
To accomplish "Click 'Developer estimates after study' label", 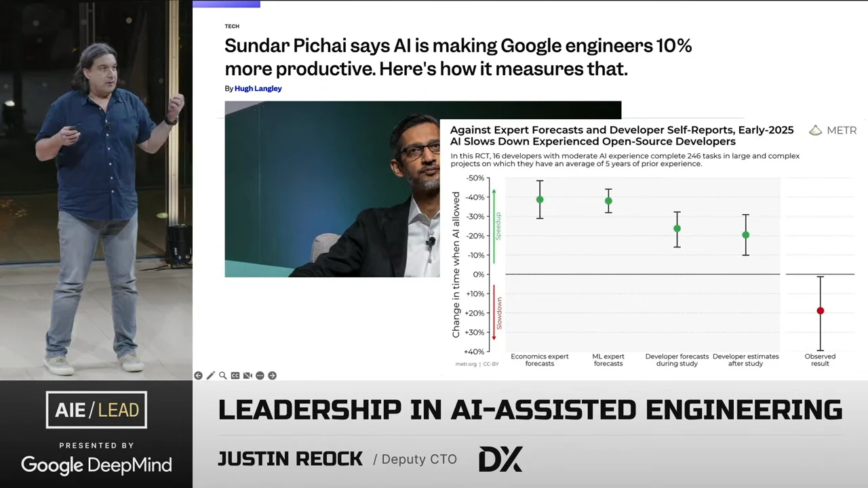I will click(745, 360).
